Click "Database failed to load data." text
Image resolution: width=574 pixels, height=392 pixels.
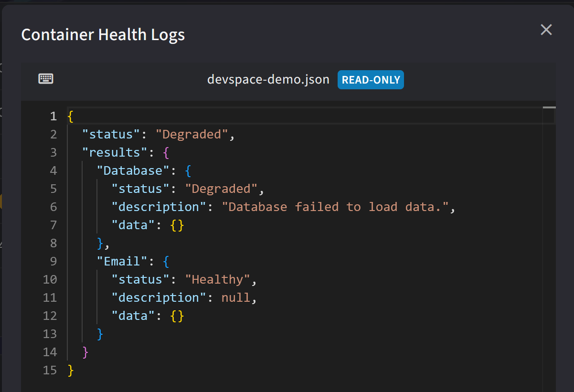click(339, 207)
